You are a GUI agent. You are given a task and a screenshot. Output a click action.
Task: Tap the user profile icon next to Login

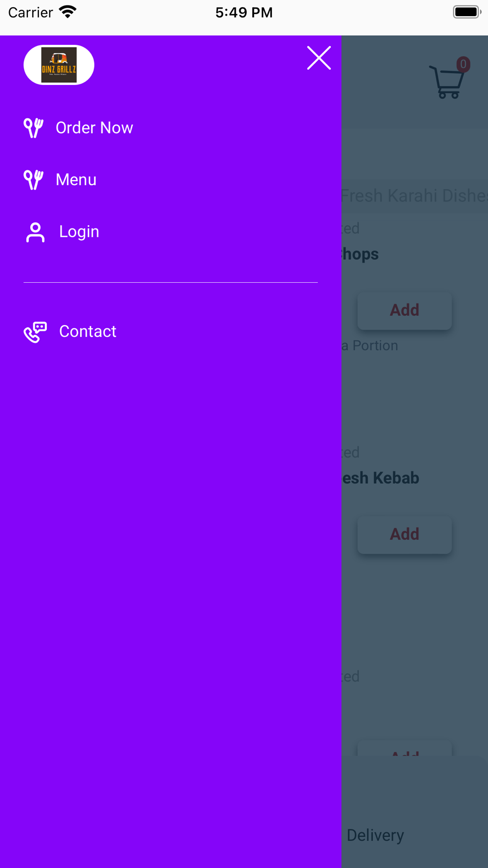[x=35, y=232]
